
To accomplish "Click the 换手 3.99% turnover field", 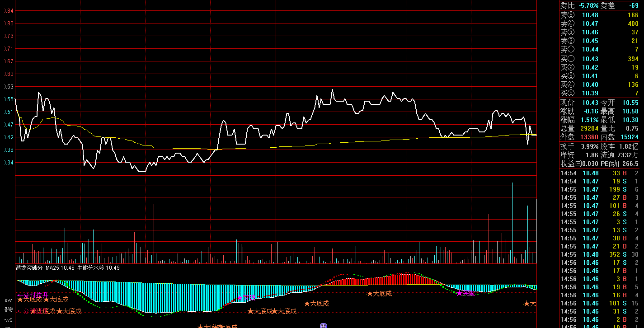I will pos(579,147).
